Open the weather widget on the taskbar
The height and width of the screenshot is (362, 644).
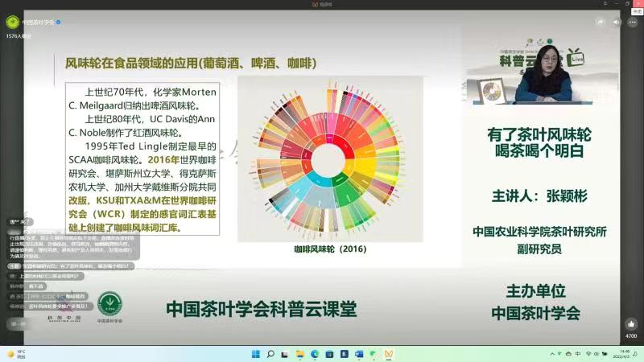pos(16,353)
